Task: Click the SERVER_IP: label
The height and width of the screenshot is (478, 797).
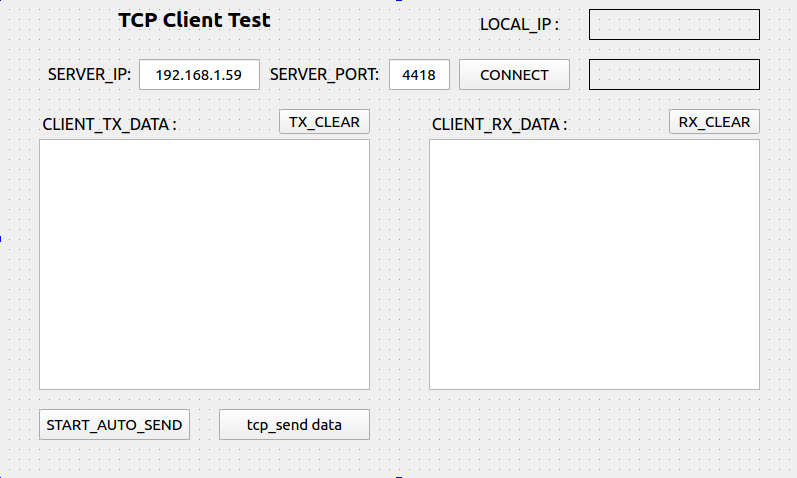Action: 89,75
